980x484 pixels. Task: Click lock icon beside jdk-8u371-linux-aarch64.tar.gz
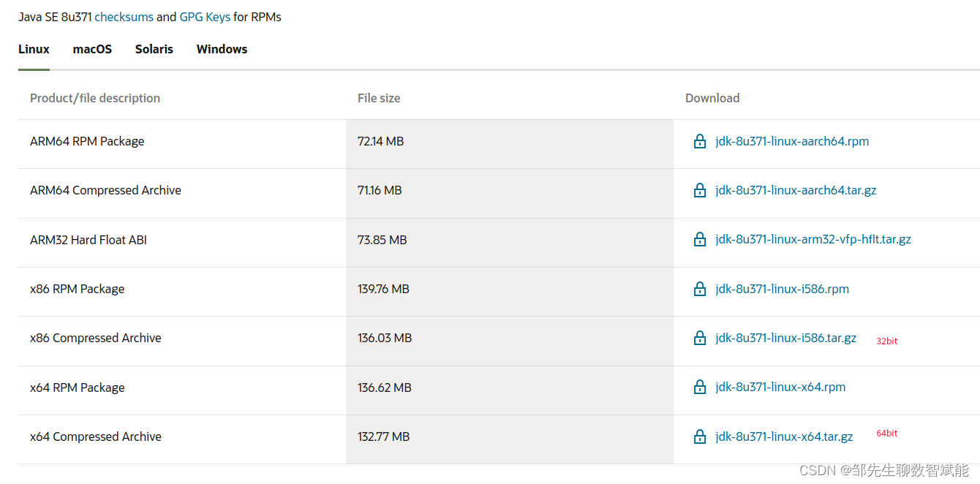coord(700,190)
